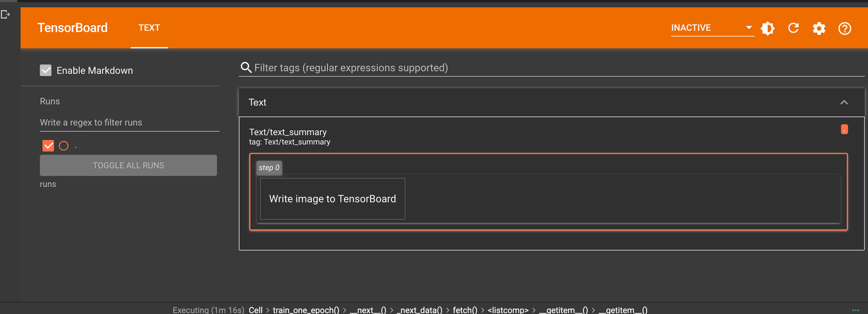The height and width of the screenshot is (314, 868).
Task: Click the Text section header bar
Action: (551, 102)
